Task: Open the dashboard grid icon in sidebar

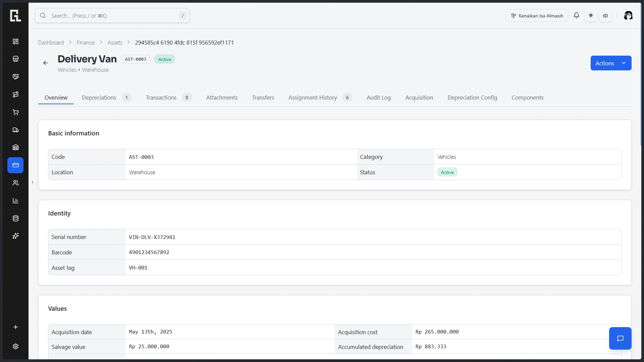Action: [15, 41]
